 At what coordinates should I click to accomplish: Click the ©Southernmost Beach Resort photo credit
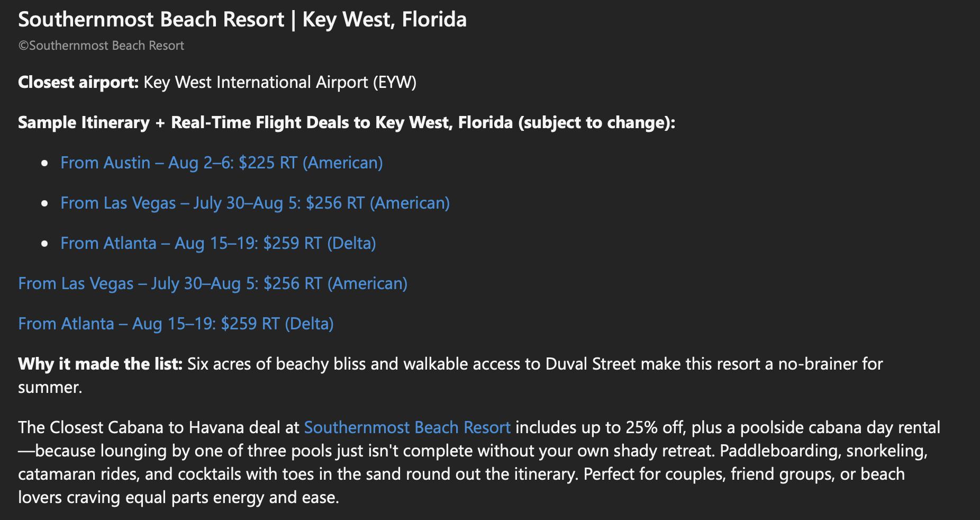101,46
